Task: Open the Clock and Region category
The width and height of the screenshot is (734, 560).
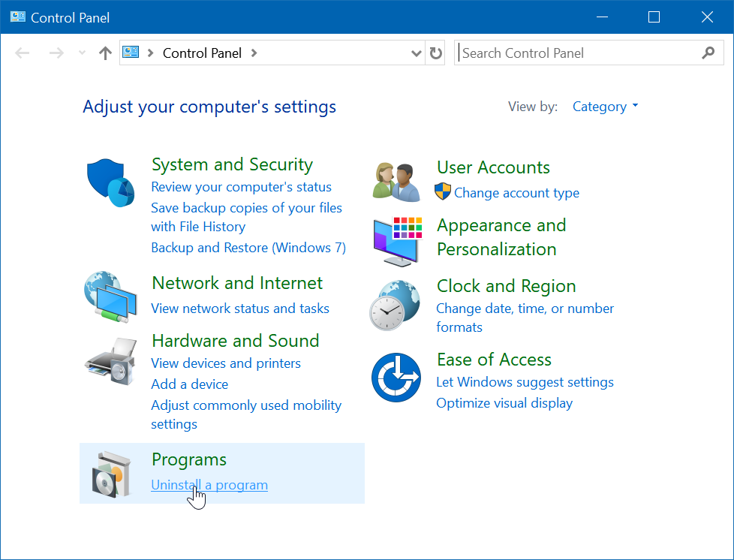Action: coord(506,285)
